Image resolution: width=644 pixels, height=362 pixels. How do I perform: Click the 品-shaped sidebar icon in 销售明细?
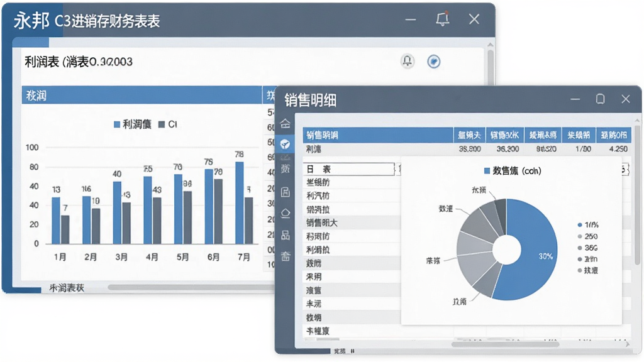[285, 235]
